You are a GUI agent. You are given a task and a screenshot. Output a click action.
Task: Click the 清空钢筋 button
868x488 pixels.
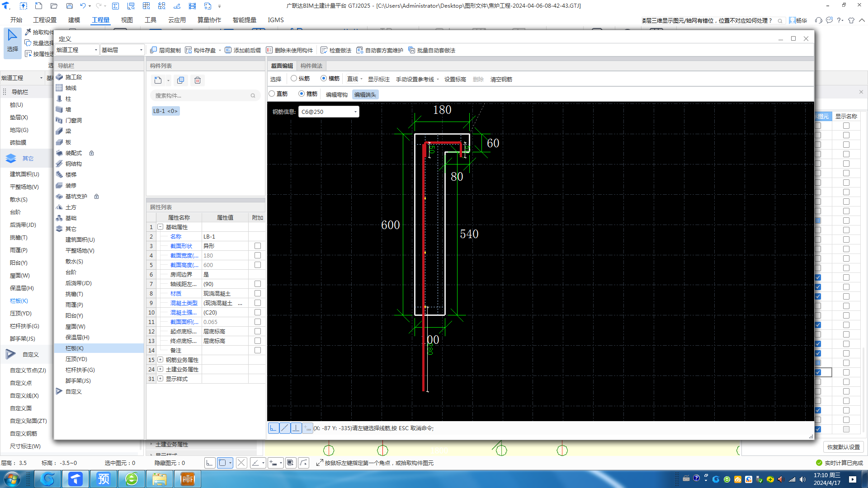click(x=501, y=79)
